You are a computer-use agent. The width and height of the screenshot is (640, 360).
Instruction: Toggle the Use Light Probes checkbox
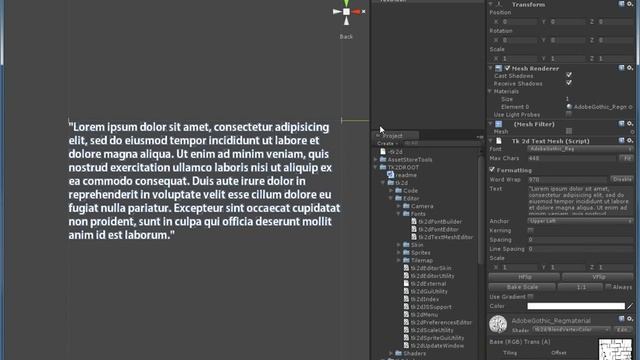pos(569,114)
